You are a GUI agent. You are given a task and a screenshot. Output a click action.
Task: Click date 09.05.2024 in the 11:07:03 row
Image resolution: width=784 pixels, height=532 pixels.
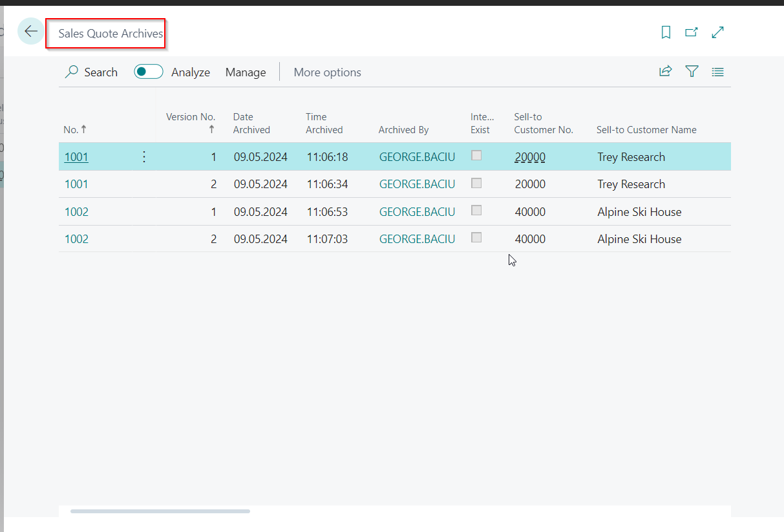click(260, 239)
